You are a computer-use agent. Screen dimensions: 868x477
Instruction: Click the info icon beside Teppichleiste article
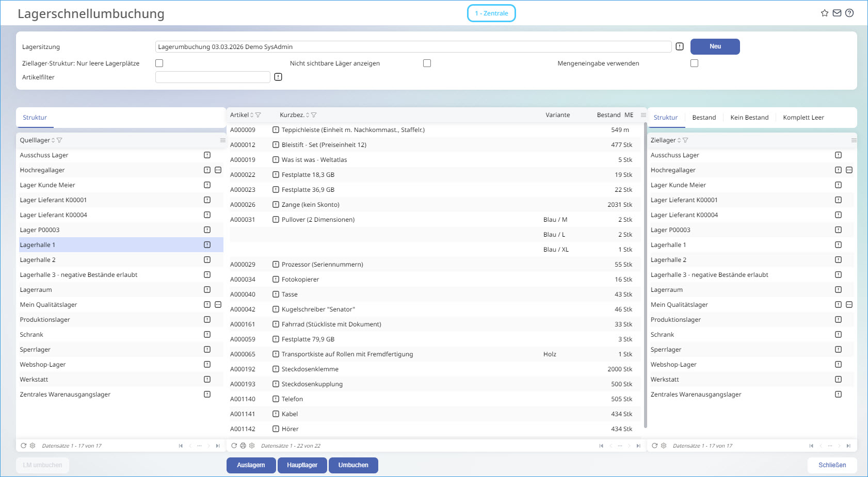[276, 130]
